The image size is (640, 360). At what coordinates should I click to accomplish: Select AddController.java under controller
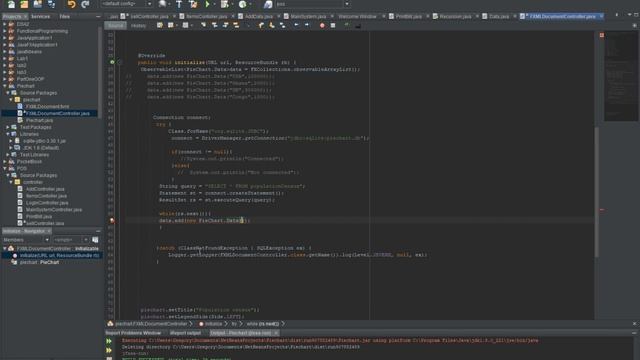tap(45, 189)
